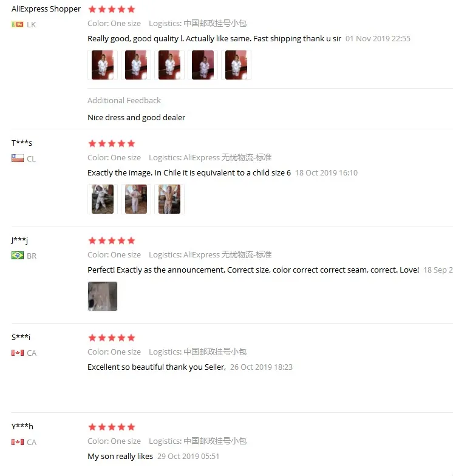Image resolution: width=453 pixels, height=476 pixels.
Task: Open third photo in the LK review
Action: point(169,65)
